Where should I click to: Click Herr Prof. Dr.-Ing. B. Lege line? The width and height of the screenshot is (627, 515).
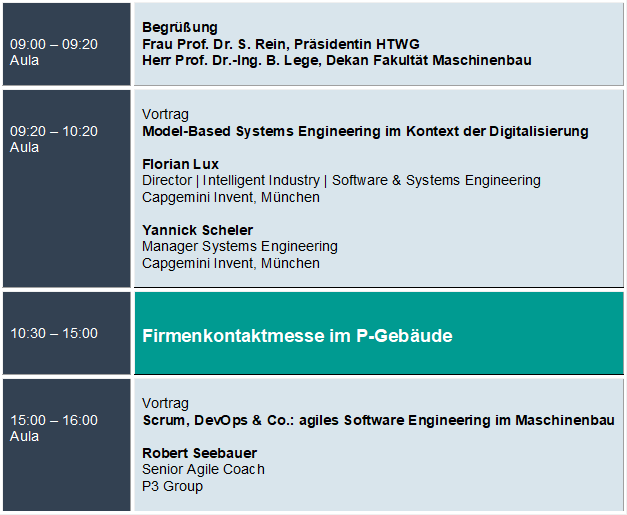coord(337,60)
